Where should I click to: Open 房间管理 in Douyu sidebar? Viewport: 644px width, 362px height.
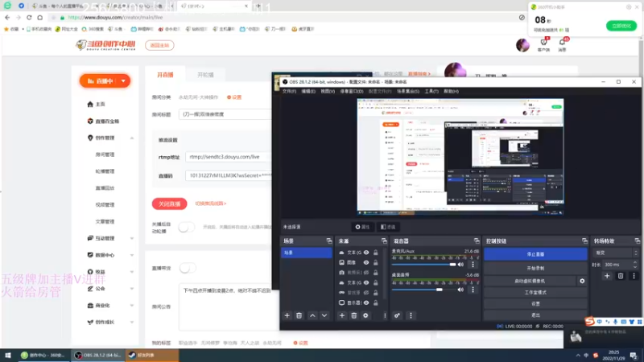(105, 154)
